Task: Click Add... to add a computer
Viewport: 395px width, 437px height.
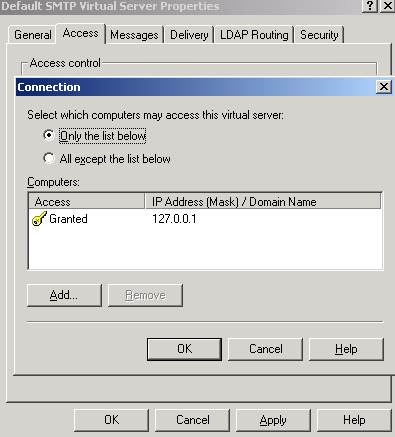Action: (x=64, y=295)
